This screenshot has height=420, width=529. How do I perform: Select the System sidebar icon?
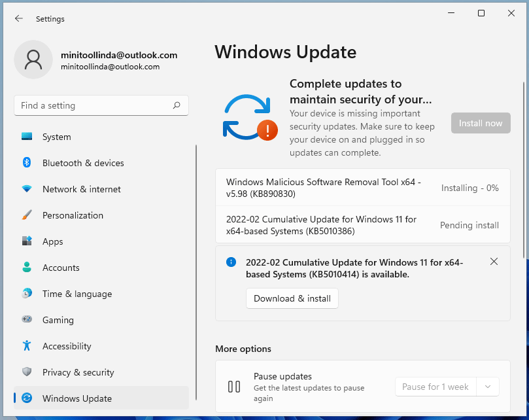(x=27, y=137)
